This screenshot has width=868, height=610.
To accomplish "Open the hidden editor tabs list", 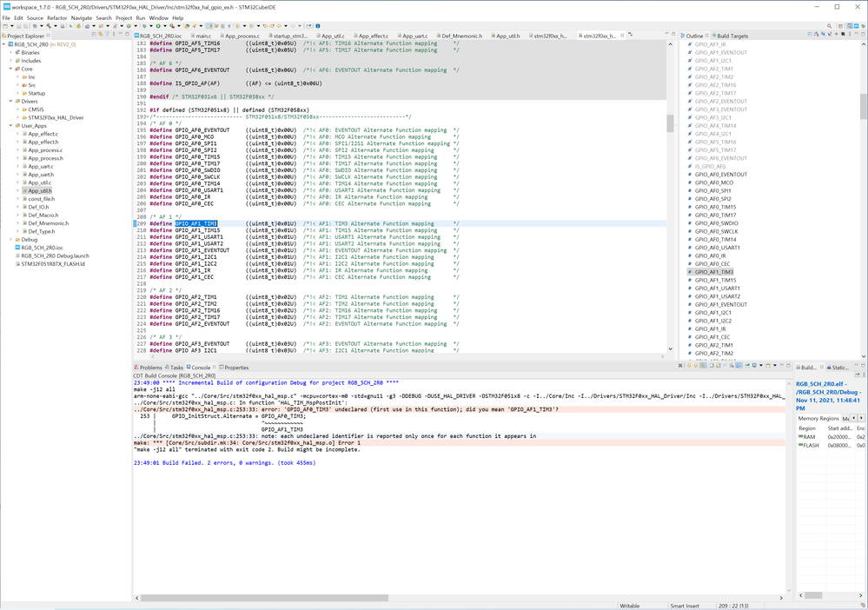I will point(630,35).
